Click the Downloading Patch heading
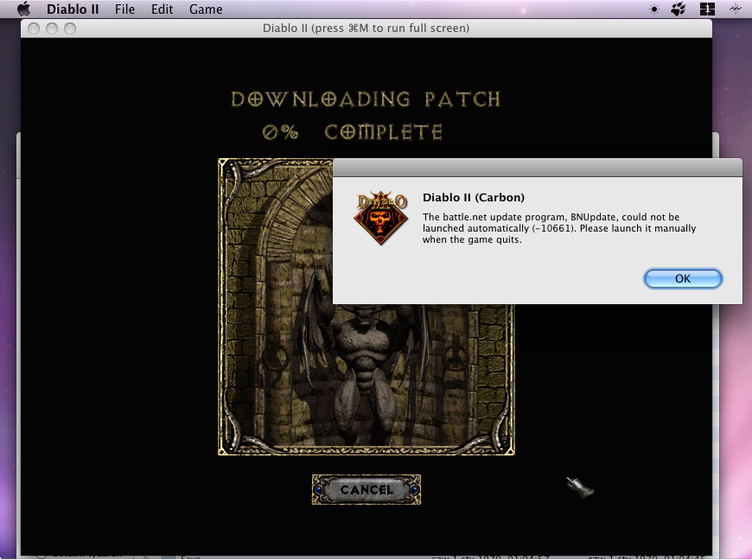 pos(366,99)
